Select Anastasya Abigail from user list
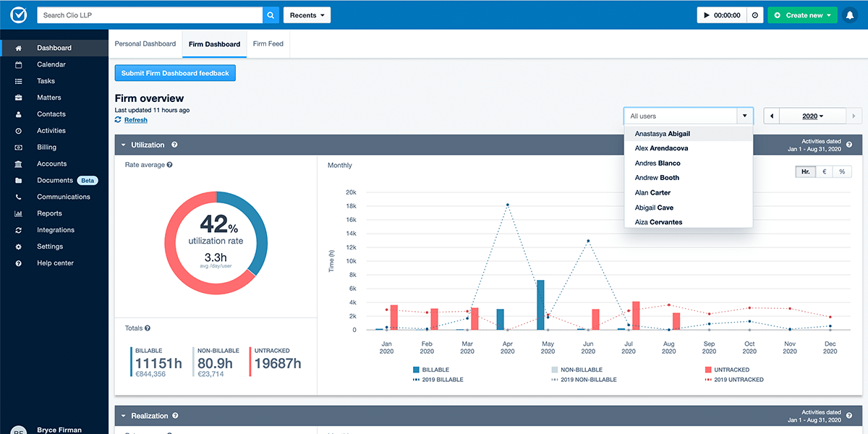Viewport: 868px width, 434px height. [x=689, y=133]
